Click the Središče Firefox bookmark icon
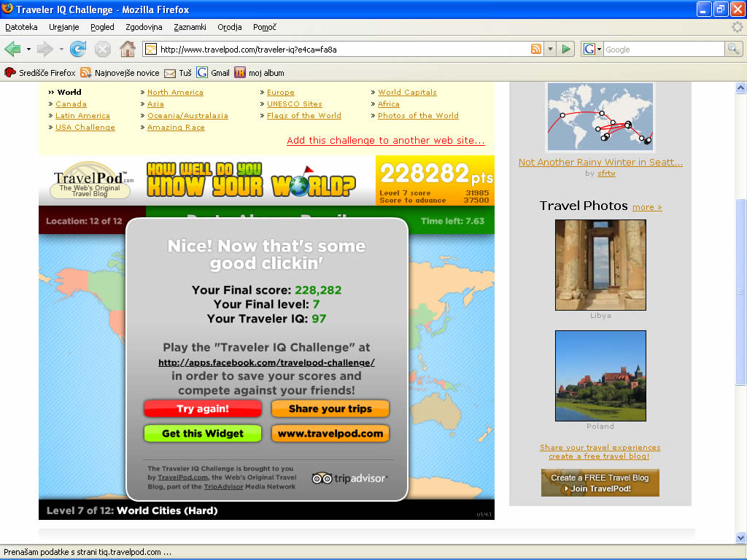This screenshot has width=747, height=560. (10, 72)
